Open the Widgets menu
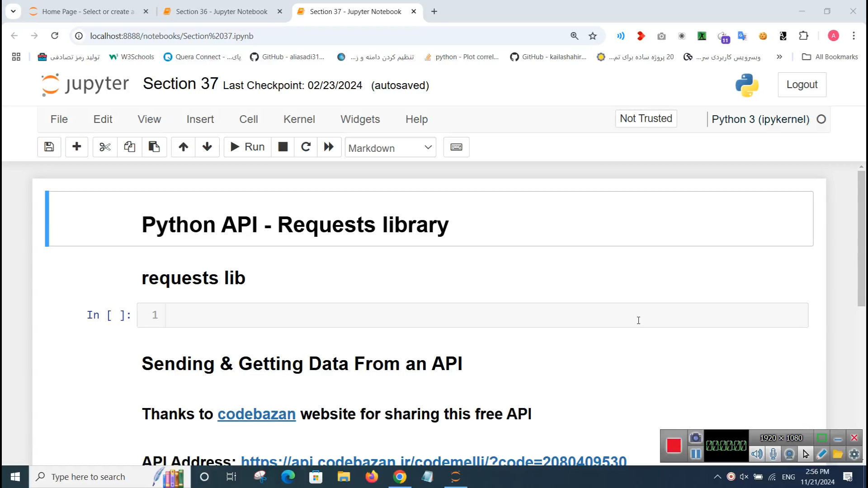This screenshot has height=488, width=868. coord(360,119)
